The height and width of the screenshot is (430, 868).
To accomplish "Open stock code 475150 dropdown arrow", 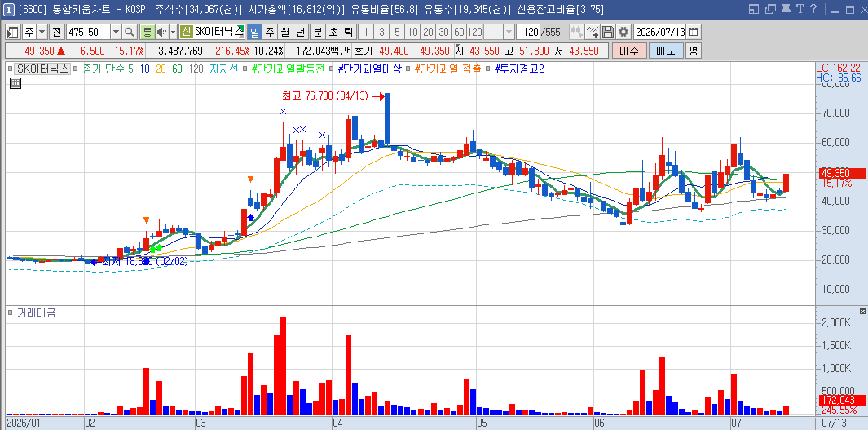I will tap(117, 32).
